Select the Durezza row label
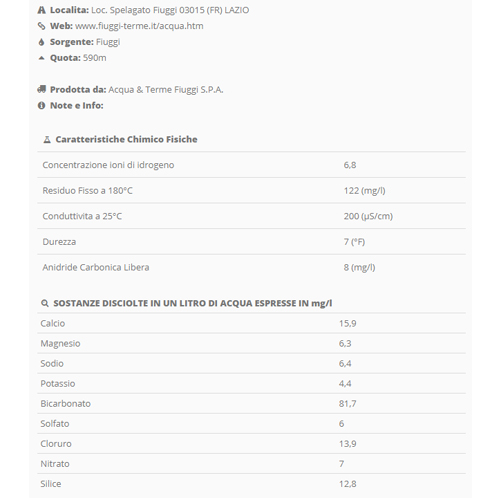Image resolution: width=500 pixels, height=500 pixels. point(59,242)
